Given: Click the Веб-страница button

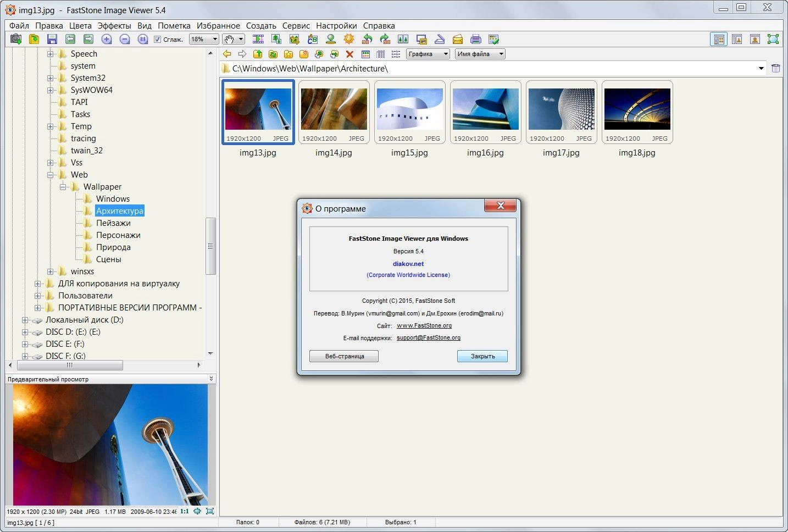Looking at the screenshot, I should (x=344, y=356).
